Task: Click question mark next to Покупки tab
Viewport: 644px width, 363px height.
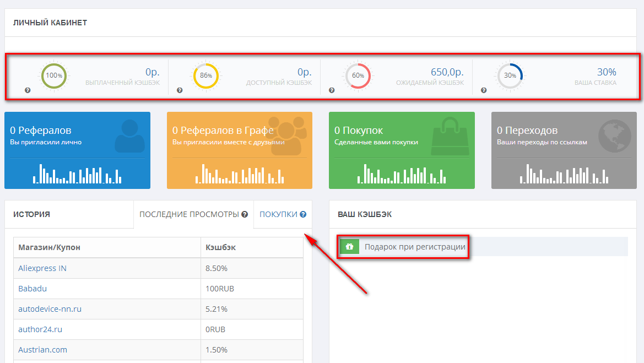Action: tap(303, 214)
